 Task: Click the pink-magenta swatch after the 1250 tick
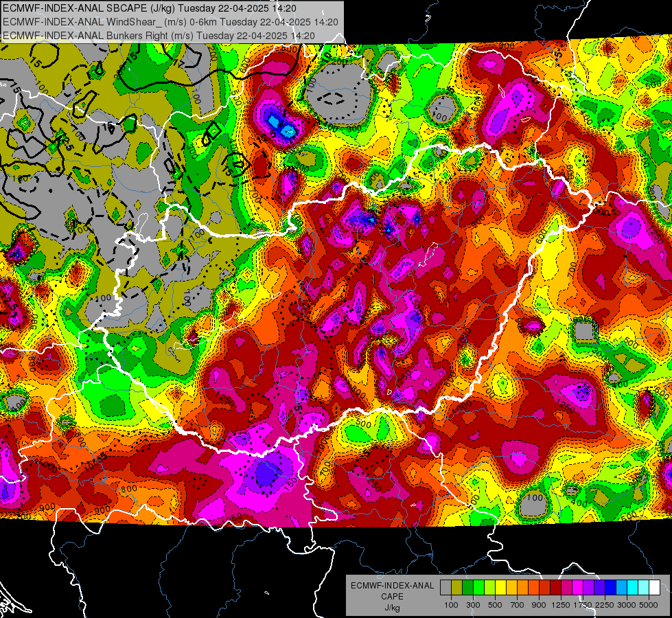(567, 587)
